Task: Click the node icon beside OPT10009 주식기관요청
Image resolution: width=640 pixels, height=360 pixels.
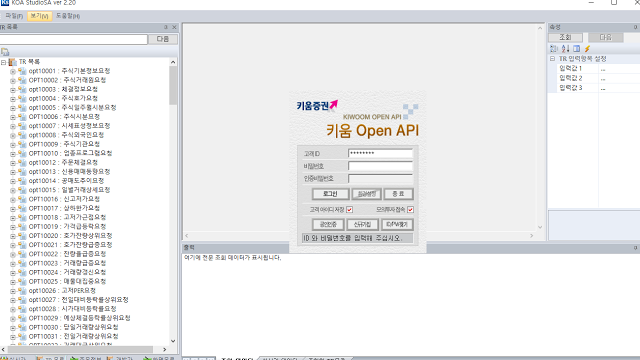Action: pyautogui.click(x=22, y=144)
